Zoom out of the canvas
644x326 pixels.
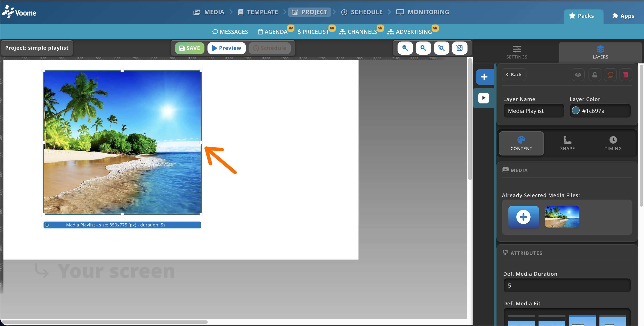coord(405,48)
